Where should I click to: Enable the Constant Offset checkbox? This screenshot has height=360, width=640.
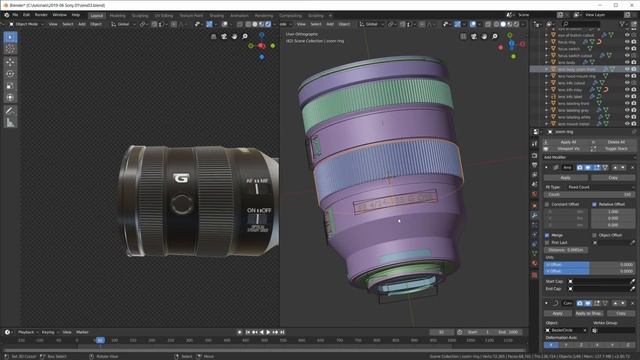547,204
